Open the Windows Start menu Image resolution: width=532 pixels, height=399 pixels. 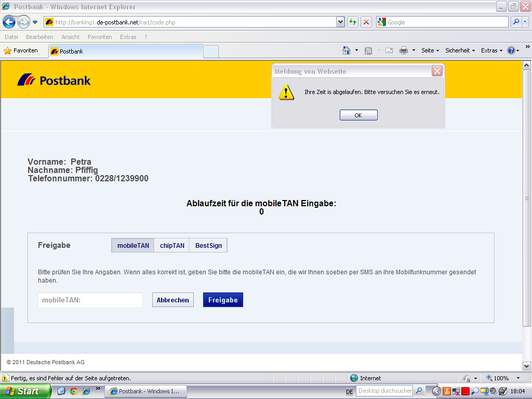pyautogui.click(x=25, y=391)
